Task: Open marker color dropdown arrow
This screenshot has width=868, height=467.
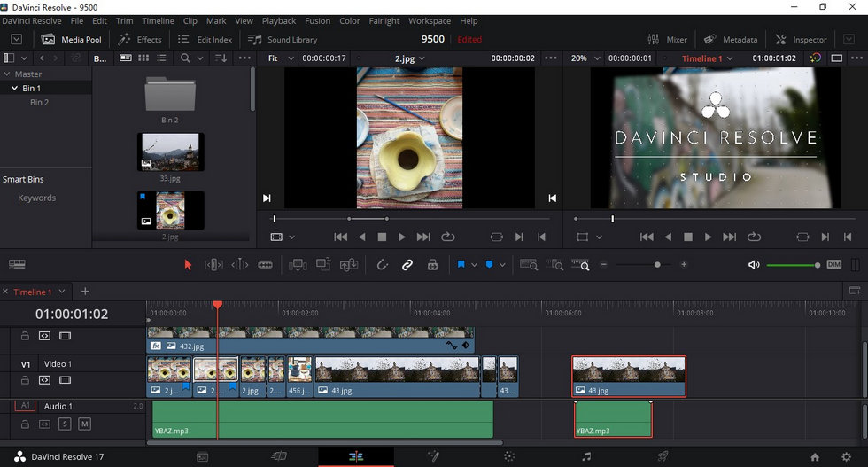Action: [x=502, y=265]
